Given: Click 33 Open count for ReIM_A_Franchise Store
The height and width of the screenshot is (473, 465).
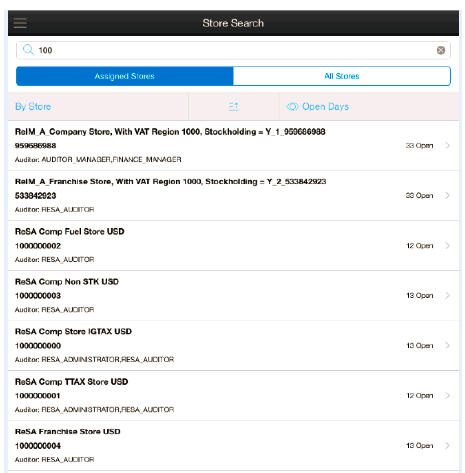Looking at the screenshot, I should coord(419,196).
